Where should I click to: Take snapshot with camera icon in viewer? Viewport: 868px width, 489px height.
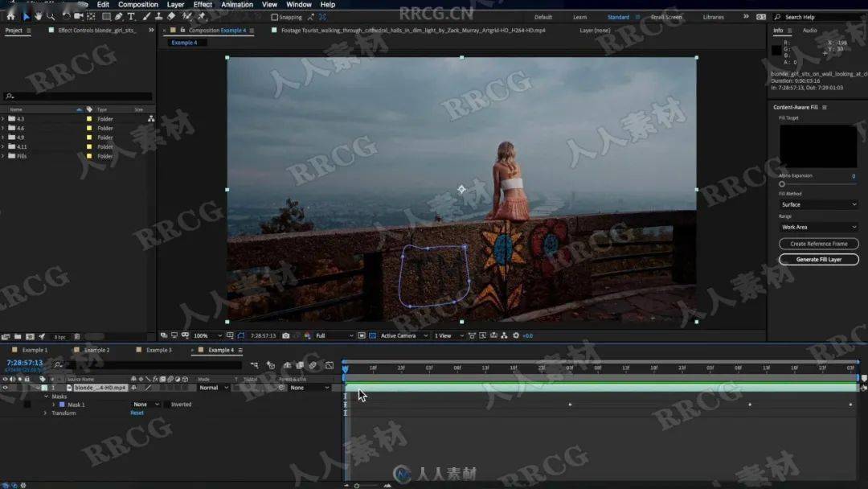[x=285, y=335]
